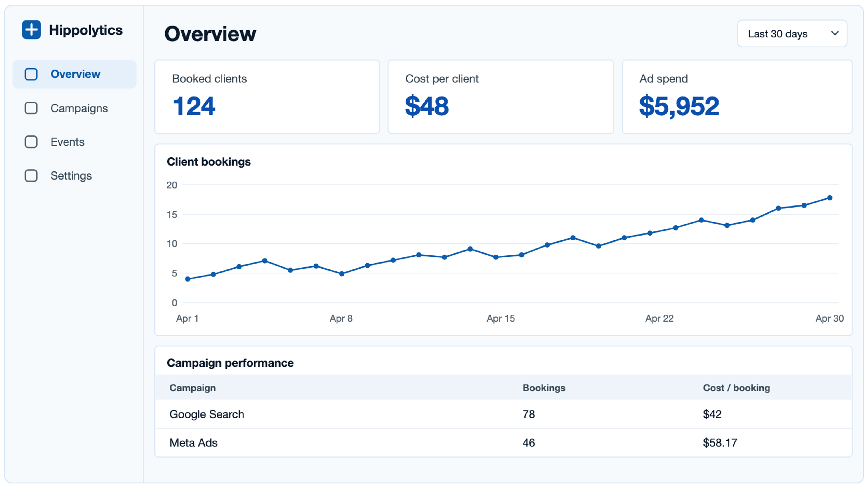This screenshot has height=488, width=868.
Task: Click the Settings sidebar icon
Action: click(31, 175)
